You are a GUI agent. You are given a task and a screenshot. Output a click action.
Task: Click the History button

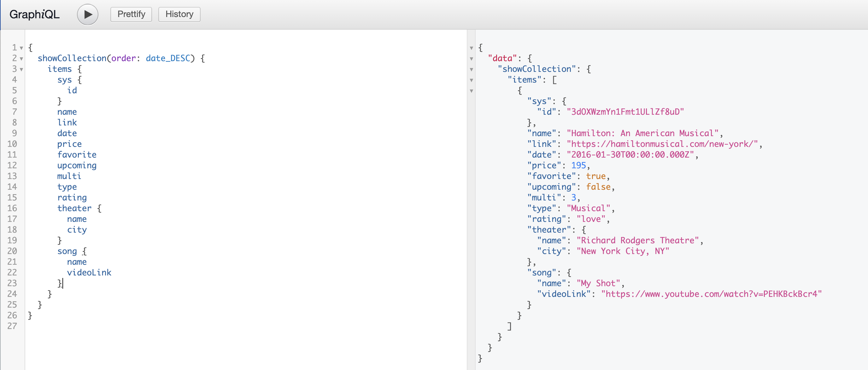[178, 14]
